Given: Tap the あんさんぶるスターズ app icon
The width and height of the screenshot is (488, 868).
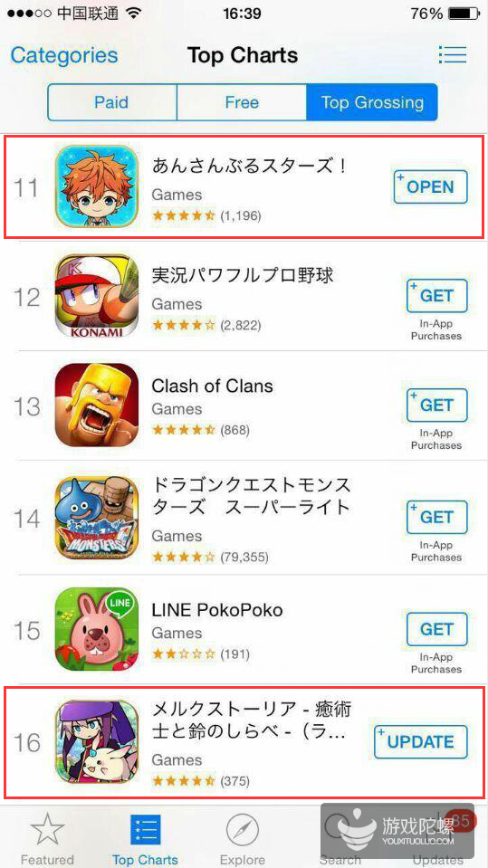Looking at the screenshot, I should [97, 186].
